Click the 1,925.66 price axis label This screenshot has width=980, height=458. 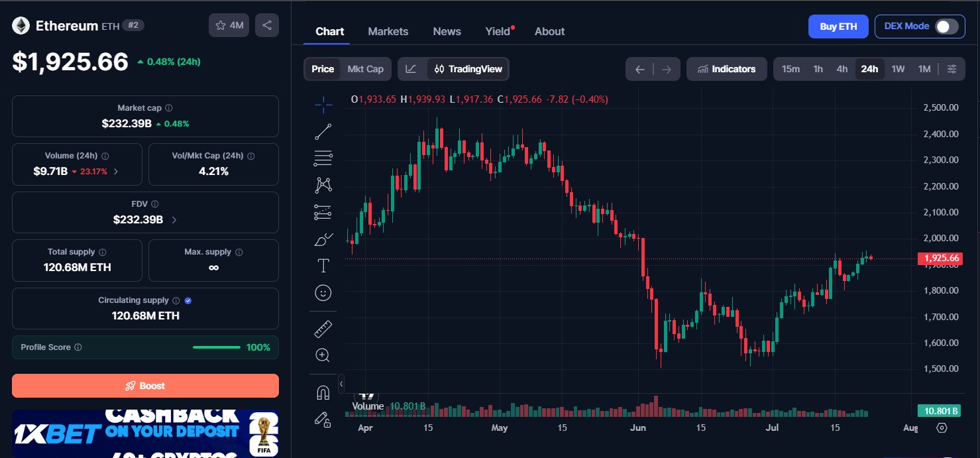point(940,258)
